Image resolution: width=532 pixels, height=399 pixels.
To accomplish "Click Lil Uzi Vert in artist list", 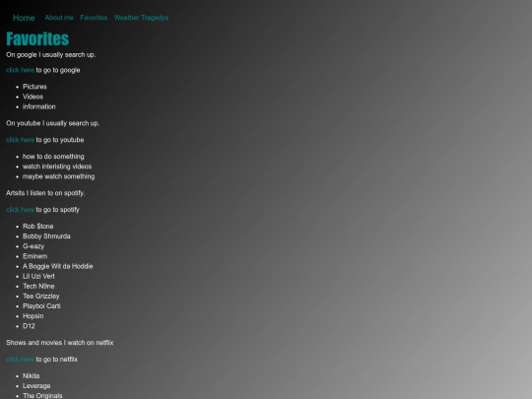I will point(38,277).
